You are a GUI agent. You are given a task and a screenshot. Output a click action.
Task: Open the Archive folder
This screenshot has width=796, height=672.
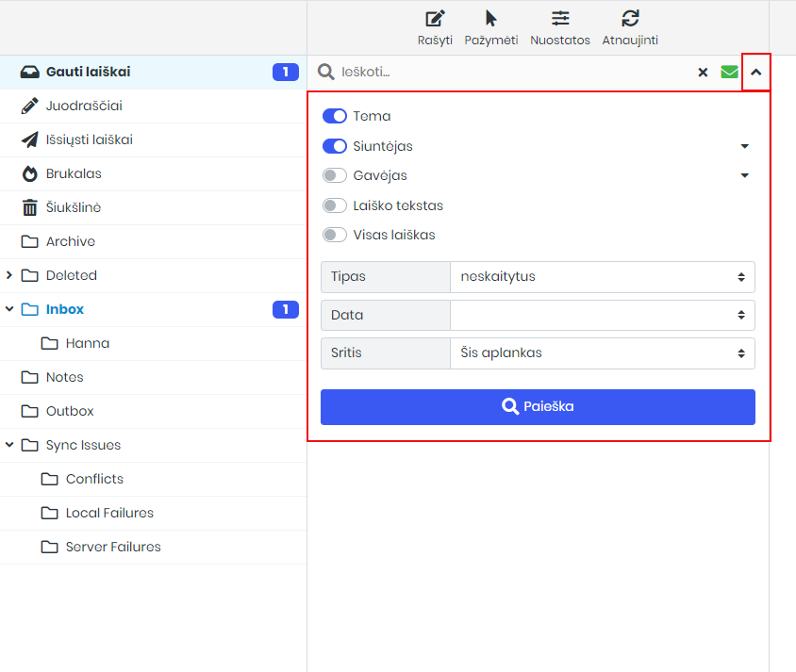152,242
